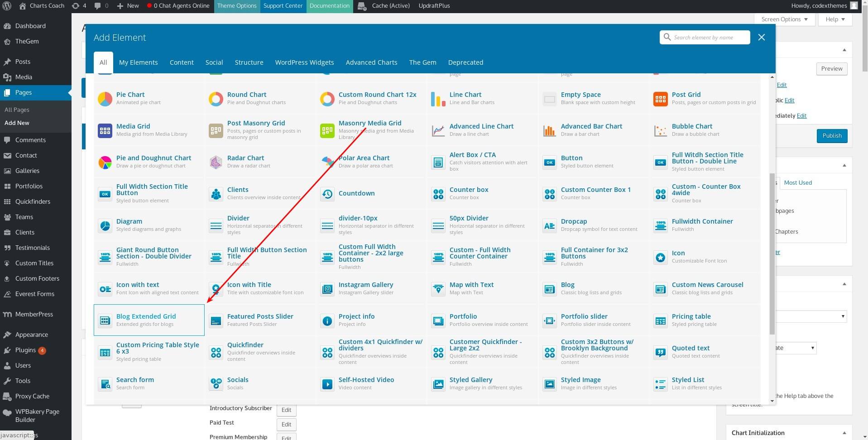Expand the Help tab dropdown

coord(835,19)
